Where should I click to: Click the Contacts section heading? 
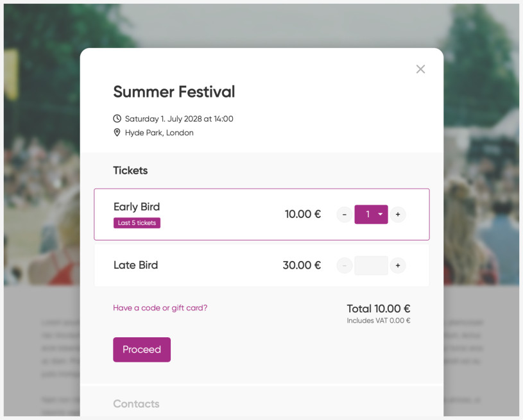(136, 404)
